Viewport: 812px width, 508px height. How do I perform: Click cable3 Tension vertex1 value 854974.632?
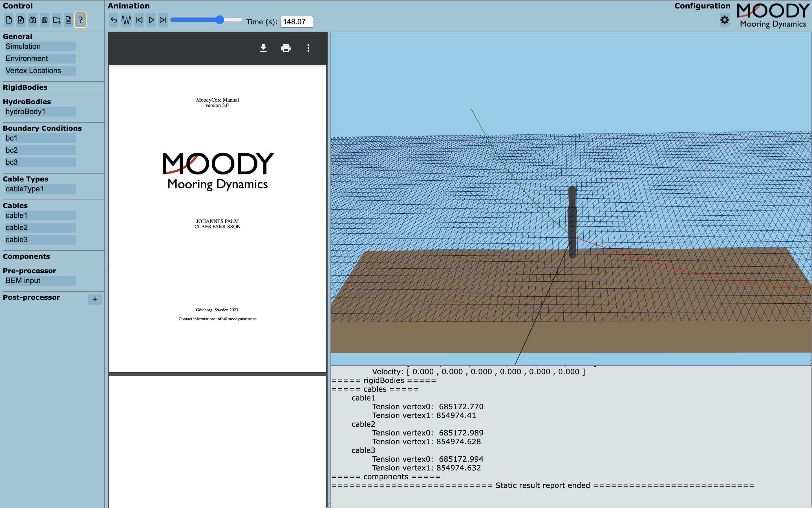pyautogui.click(x=458, y=468)
